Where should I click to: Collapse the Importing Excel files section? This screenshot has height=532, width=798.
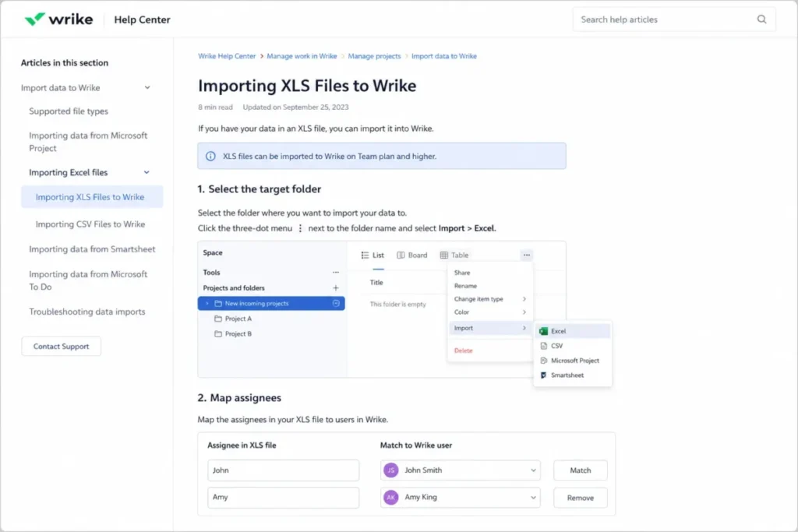147,172
